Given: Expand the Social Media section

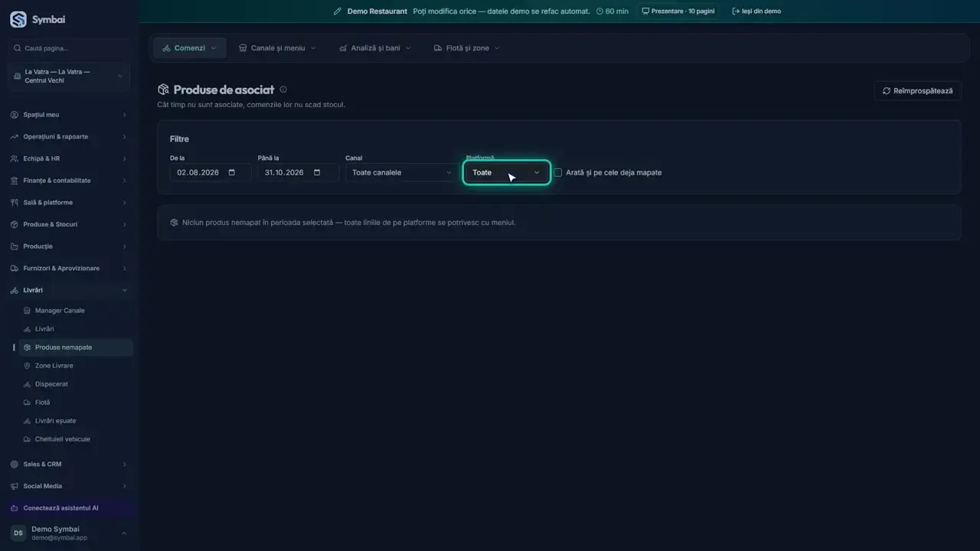Looking at the screenshot, I should point(69,486).
